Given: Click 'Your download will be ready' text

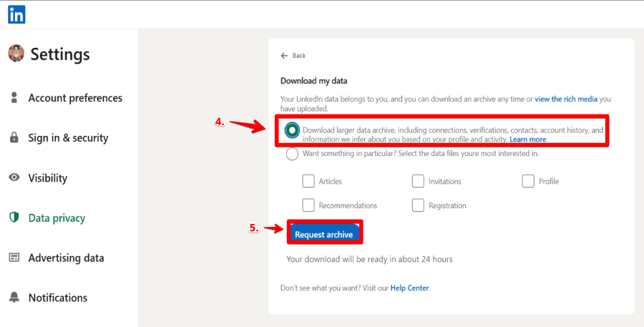Looking at the screenshot, I should [370, 259].
